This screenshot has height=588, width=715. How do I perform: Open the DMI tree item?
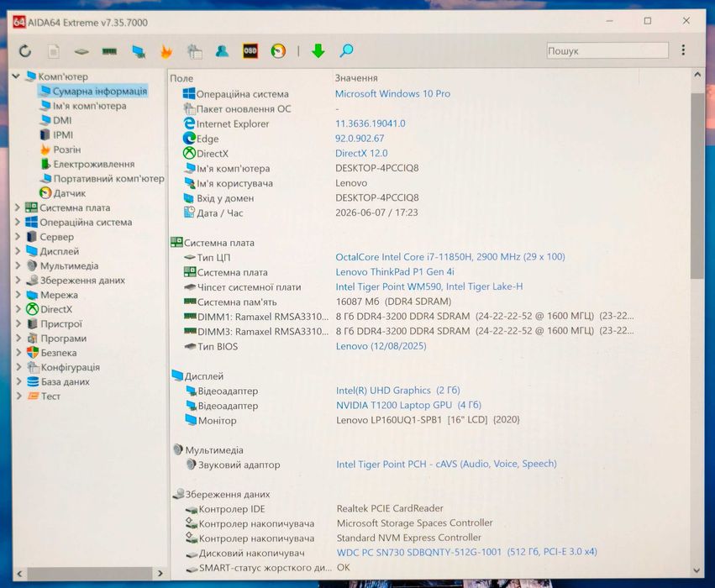click(x=62, y=120)
